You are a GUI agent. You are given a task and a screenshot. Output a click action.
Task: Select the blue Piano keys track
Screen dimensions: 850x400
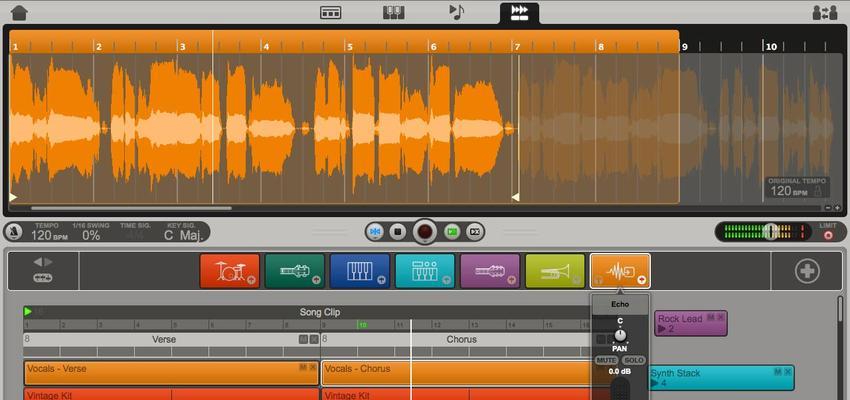tap(360, 271)
